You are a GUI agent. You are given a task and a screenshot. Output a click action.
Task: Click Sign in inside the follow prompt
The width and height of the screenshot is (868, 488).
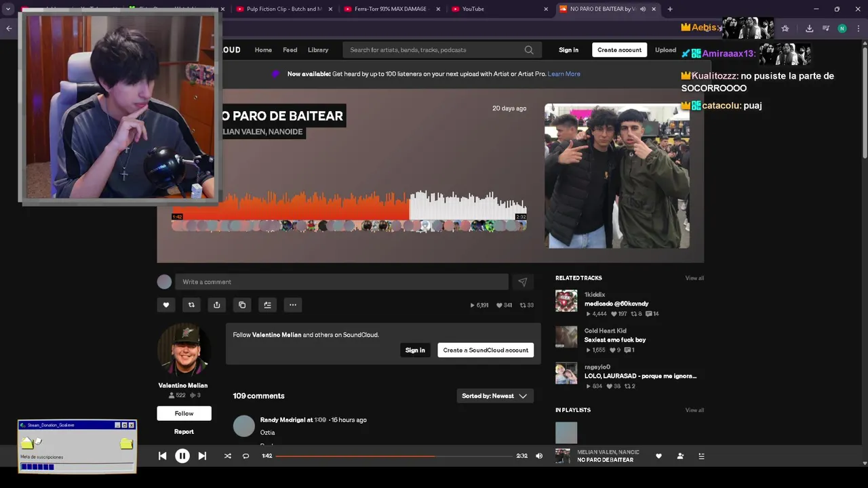click(x=415, y=350)
